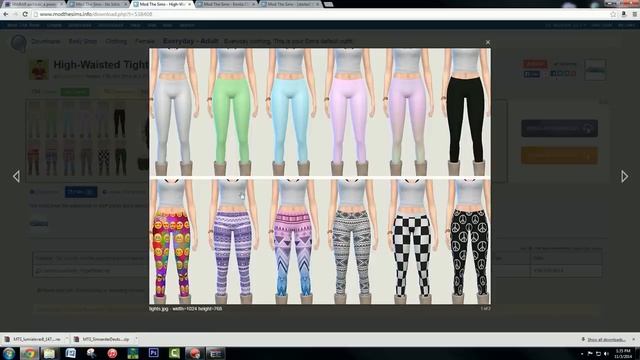
Task: Click the Clothing breadcrumb link
Action: 116,41
